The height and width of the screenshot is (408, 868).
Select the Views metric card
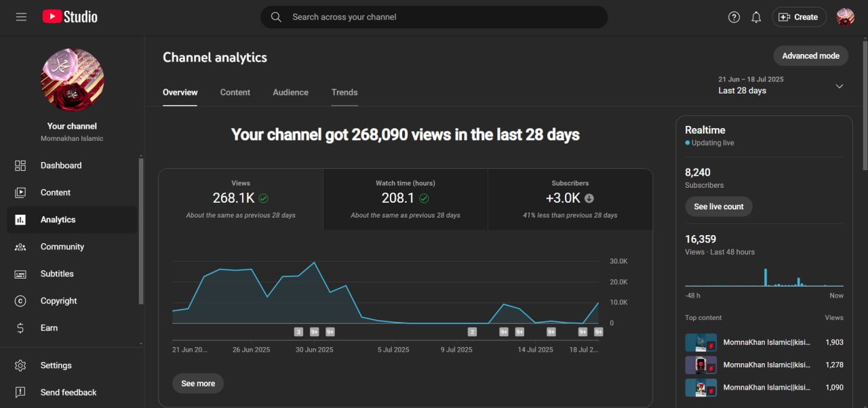[241, 200]
